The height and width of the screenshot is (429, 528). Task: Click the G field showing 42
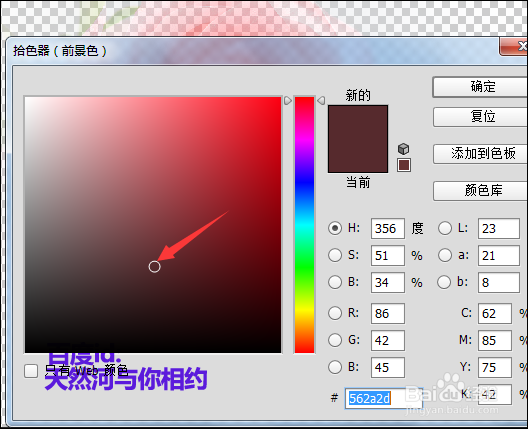(x=388, y=340)
